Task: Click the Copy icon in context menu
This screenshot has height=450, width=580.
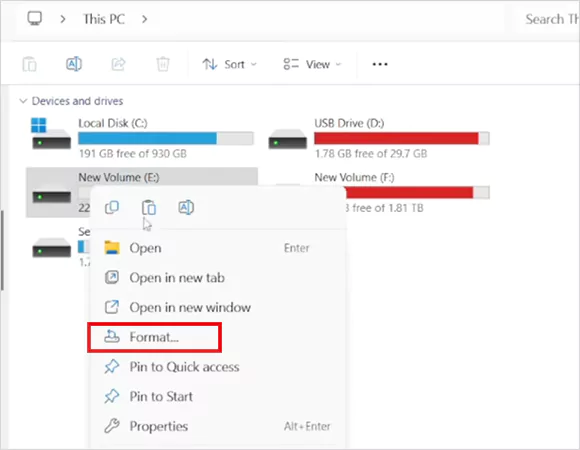Action: point(112,207)
